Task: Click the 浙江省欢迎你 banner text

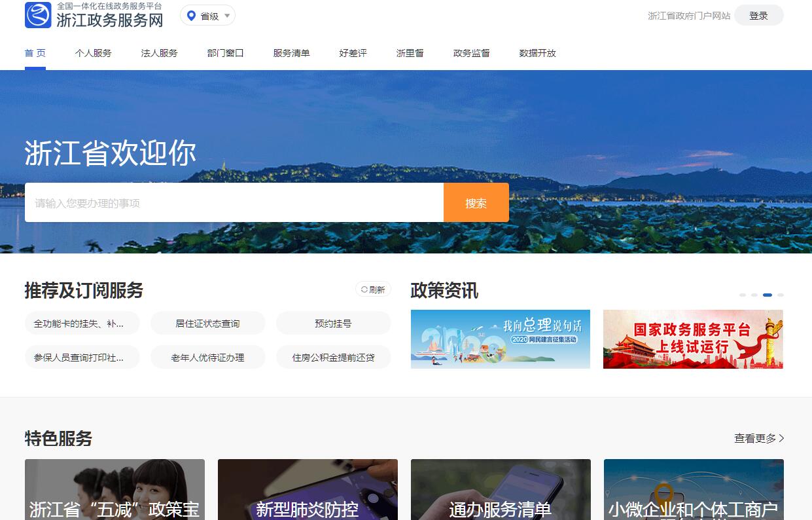Action: pyautogui.click(x=110, y=153)
